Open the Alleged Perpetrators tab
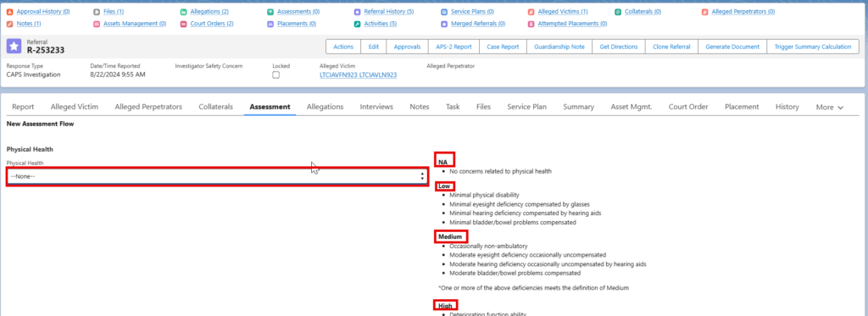The height and width of the screenshot is (316, 868). click(x=148, y=107)
